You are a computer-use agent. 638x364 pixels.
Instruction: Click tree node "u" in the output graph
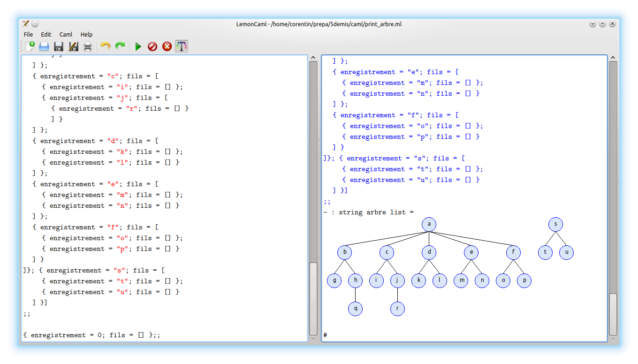566,252
